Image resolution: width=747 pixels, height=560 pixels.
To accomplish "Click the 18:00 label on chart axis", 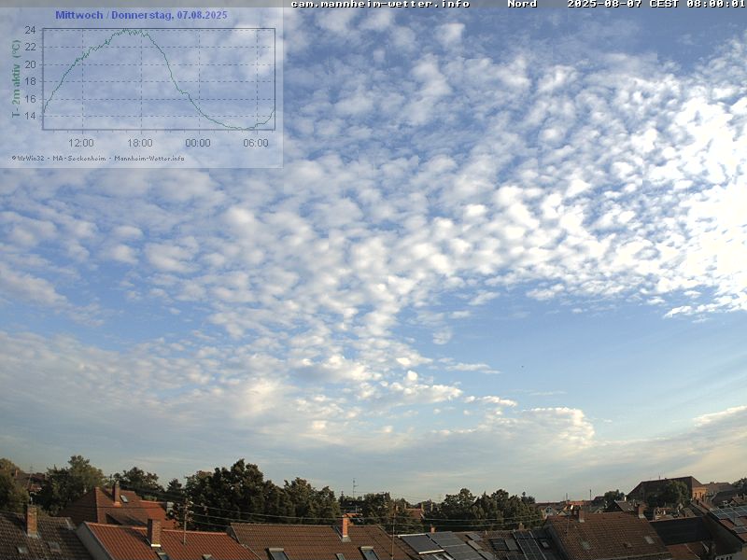I will pos(139,143).
